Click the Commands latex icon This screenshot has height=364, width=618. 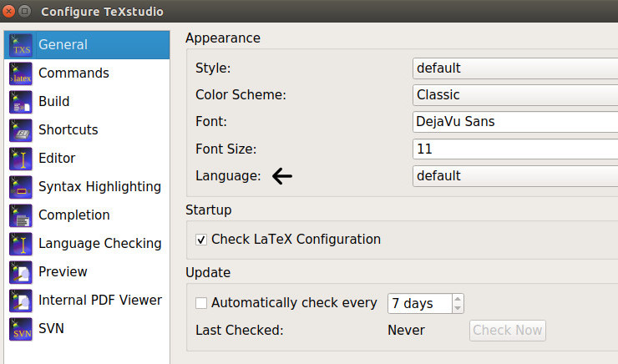point(21,73)
